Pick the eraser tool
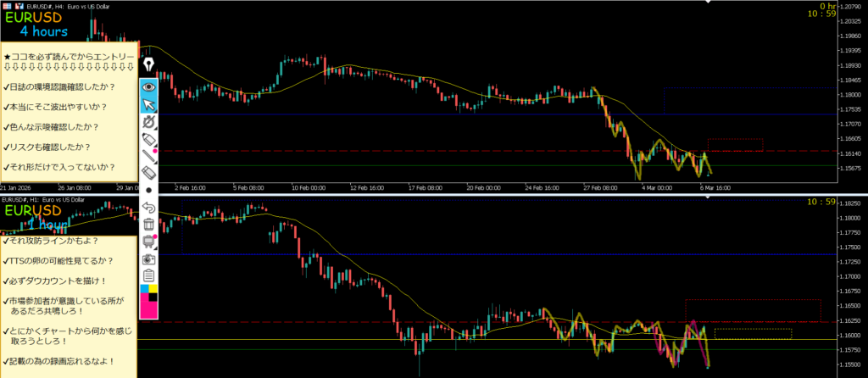 [149, 173]
